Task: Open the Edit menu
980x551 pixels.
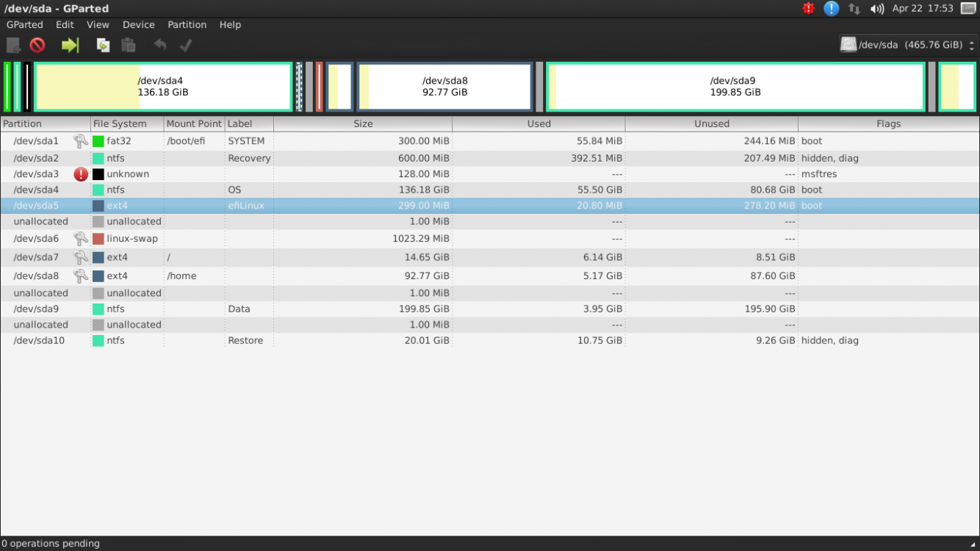Action: pyautogui.click(x=65, y=24)
